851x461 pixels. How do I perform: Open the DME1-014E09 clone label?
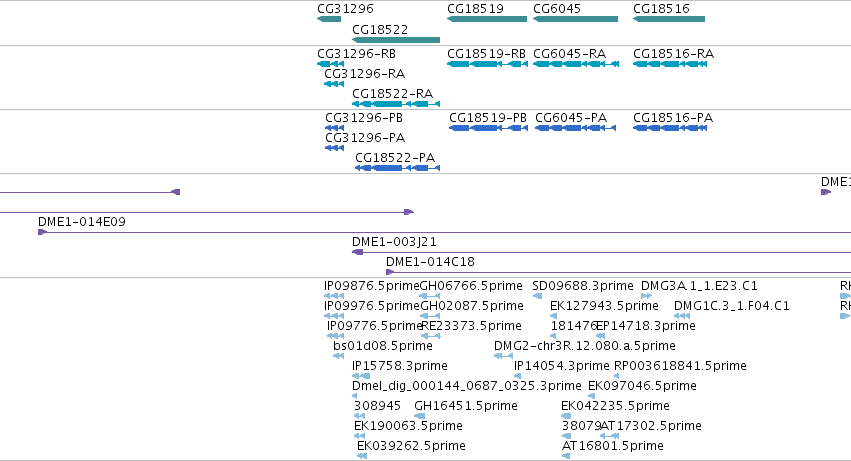point(82,222)
